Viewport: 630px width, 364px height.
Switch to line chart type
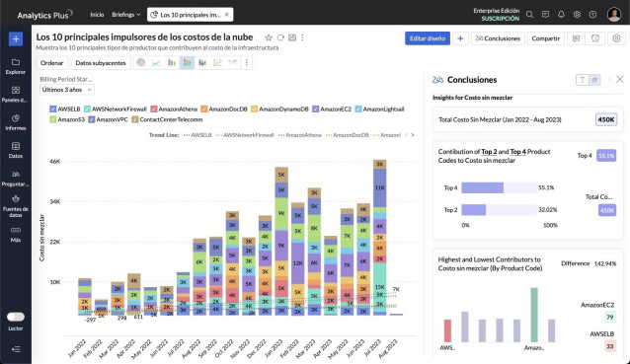click(x=156, y=62)
